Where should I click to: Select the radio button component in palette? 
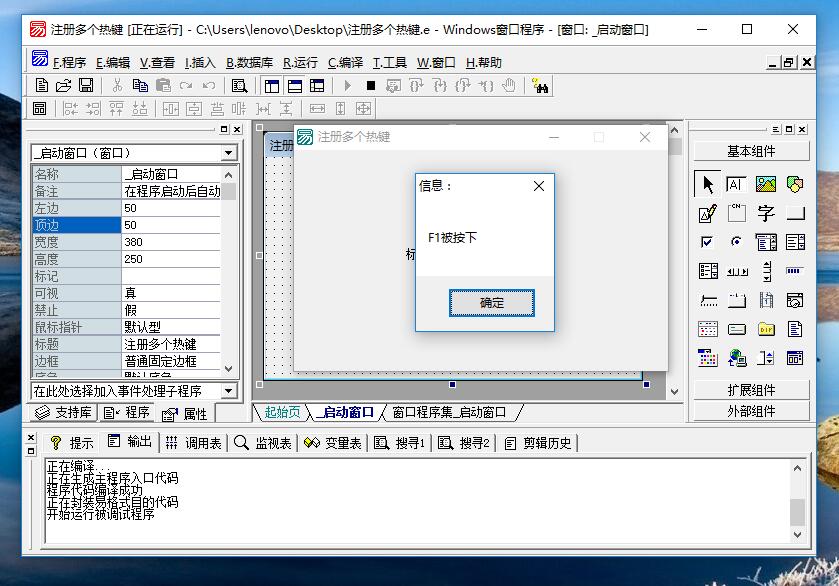coord(736,241)
